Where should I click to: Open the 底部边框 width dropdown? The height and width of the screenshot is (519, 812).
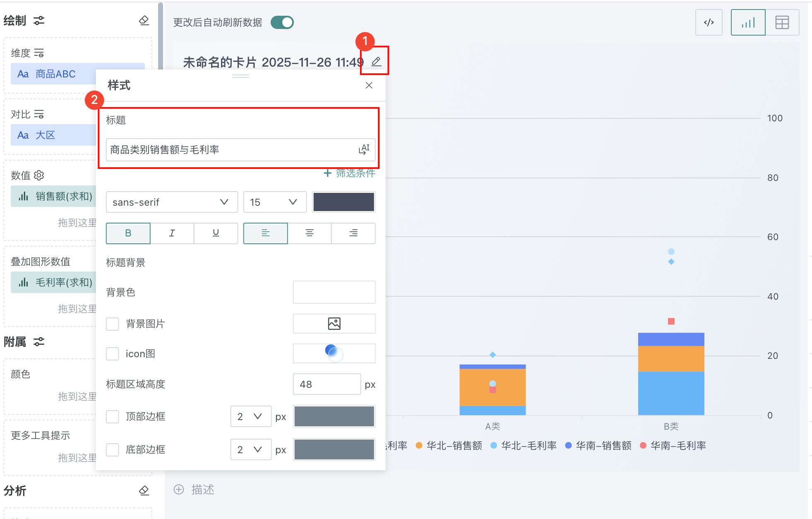[250, 449]
